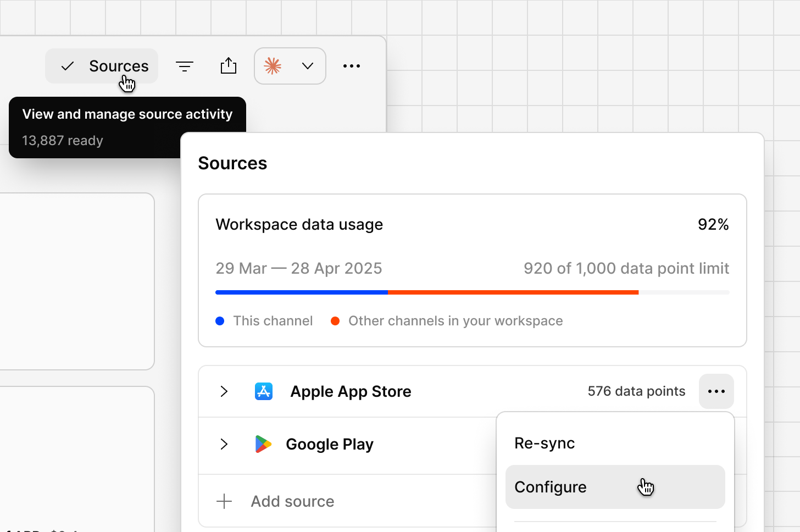Viewport: 800px width, 532px height.
Task: Click the Workspace data usage heading
Action: [x=299, y=224]
